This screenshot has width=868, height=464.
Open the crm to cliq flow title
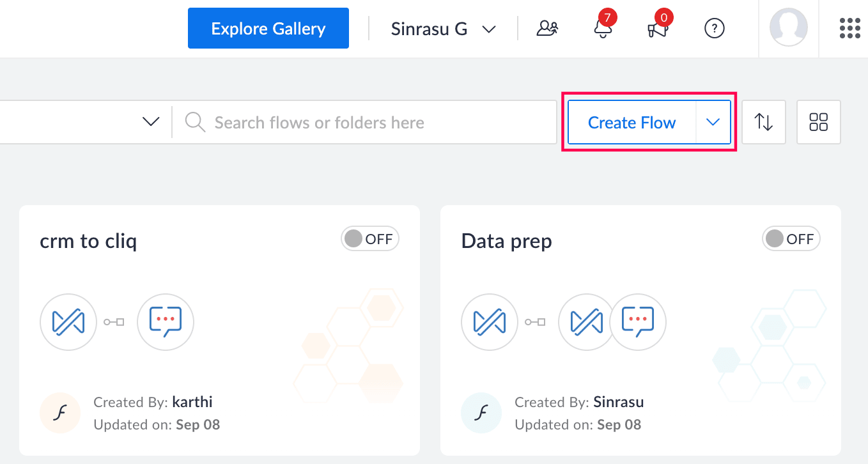tap(88, 242)
